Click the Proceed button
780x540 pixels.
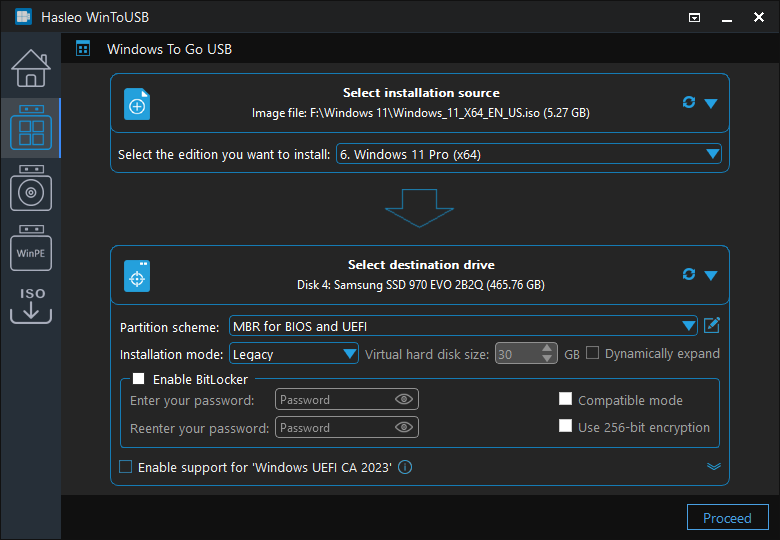click(727, 518)
